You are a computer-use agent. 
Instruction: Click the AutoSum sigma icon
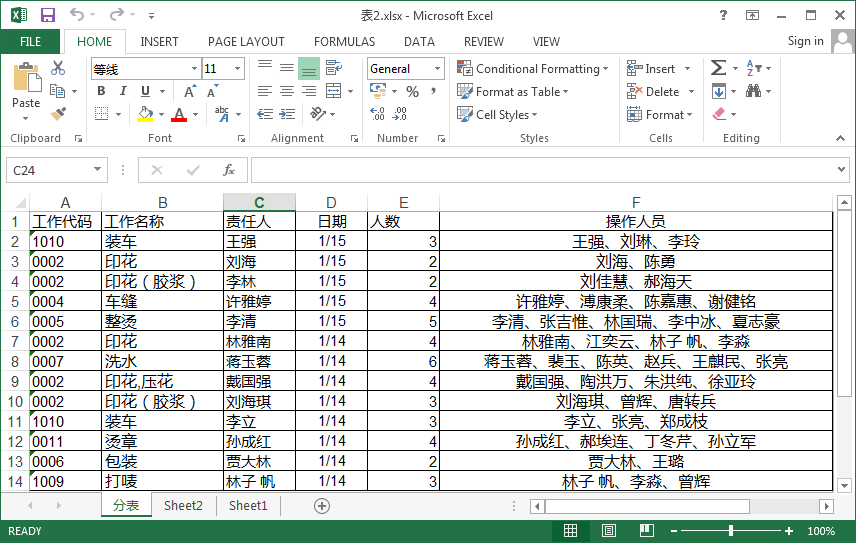[x=718, y=68]
